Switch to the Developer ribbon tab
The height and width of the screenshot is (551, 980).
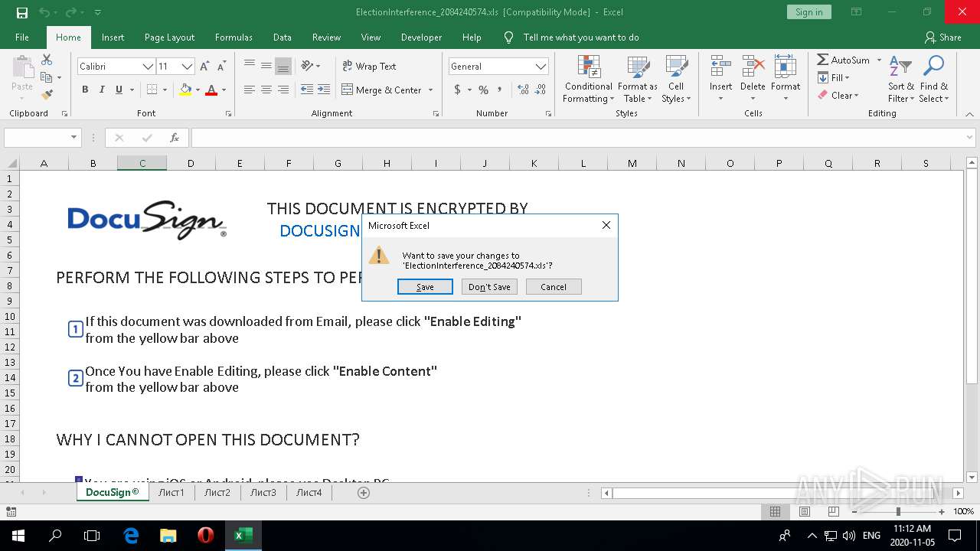point(421,37)
